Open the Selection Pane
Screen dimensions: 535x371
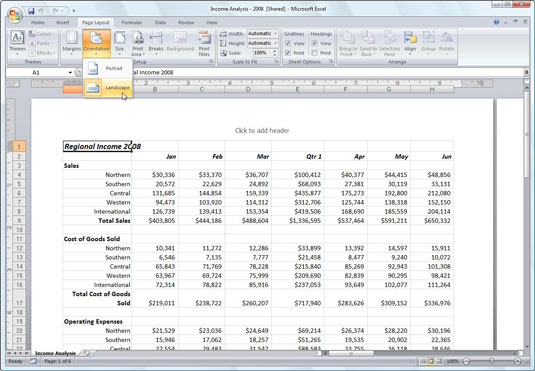click(x=389, y=43)
